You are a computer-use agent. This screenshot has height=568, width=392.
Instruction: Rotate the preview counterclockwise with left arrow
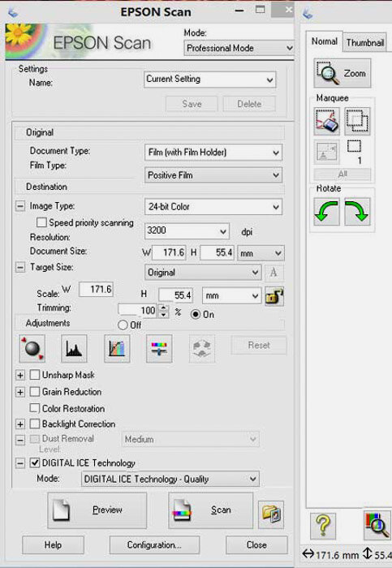326,212
